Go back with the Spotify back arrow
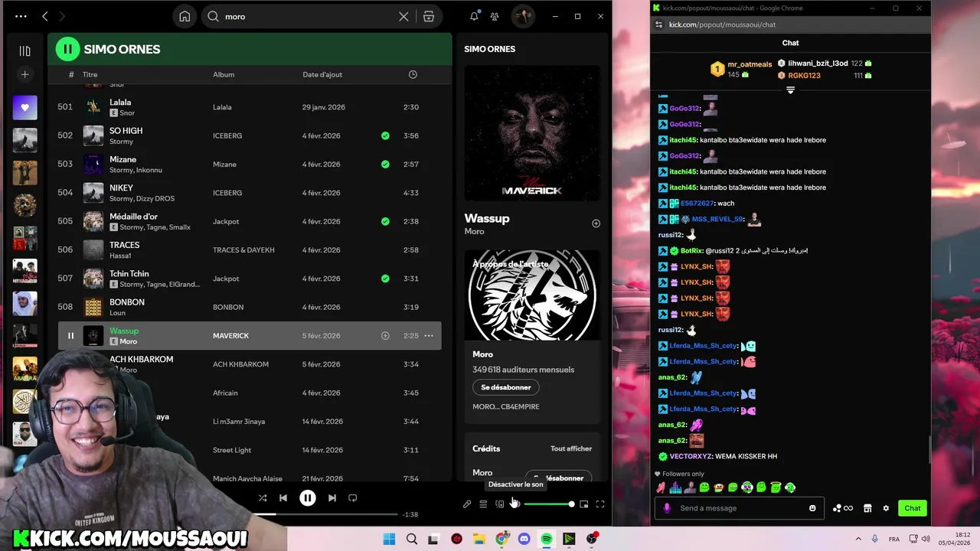Image resolution: width=980 pixels, height=551 pixels. pos(45,16)
